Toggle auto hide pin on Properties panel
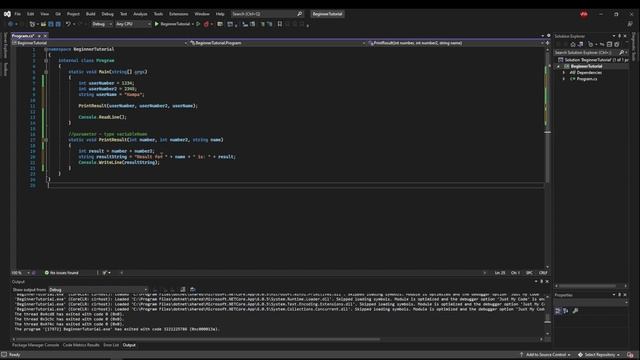Viewport: 640px width, 360px height. click(619, 295)
